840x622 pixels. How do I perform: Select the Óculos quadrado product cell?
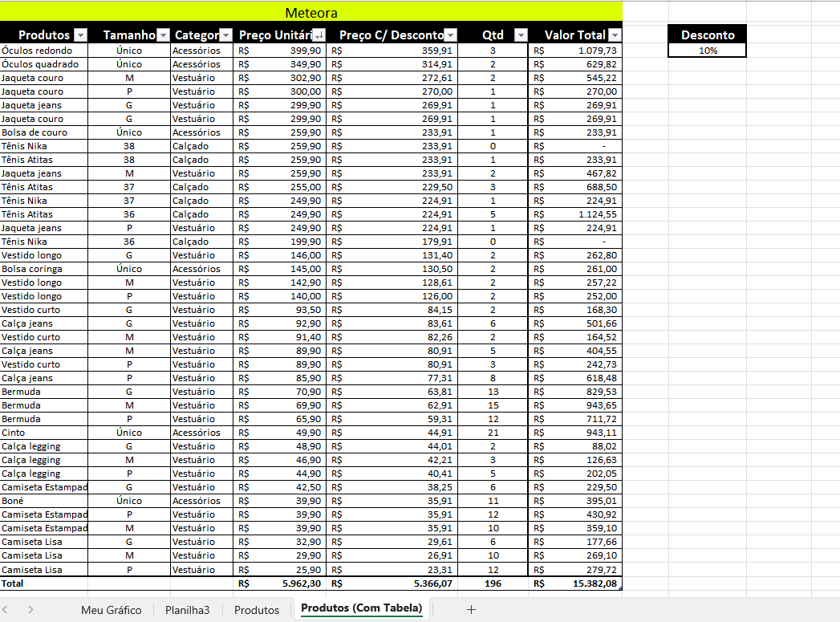[44, 64]
